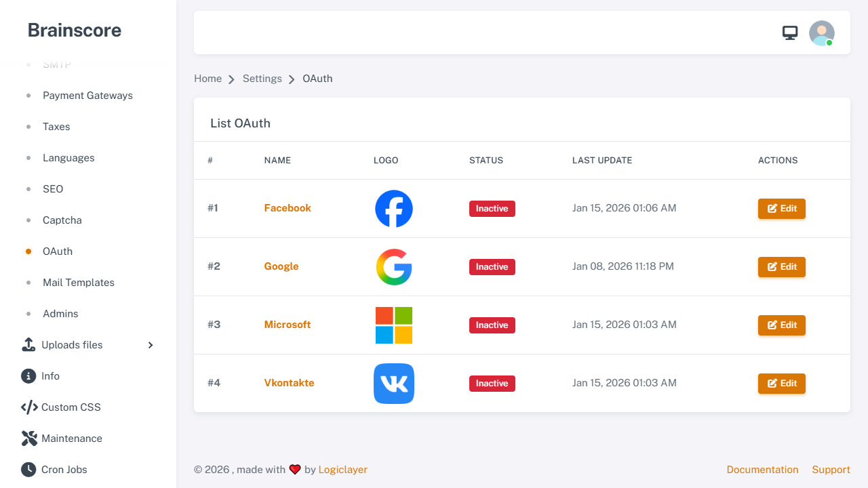868x488 pixels.
Task: Click the Cron Jobs clock icon
Action: click(x=28, y=470)
